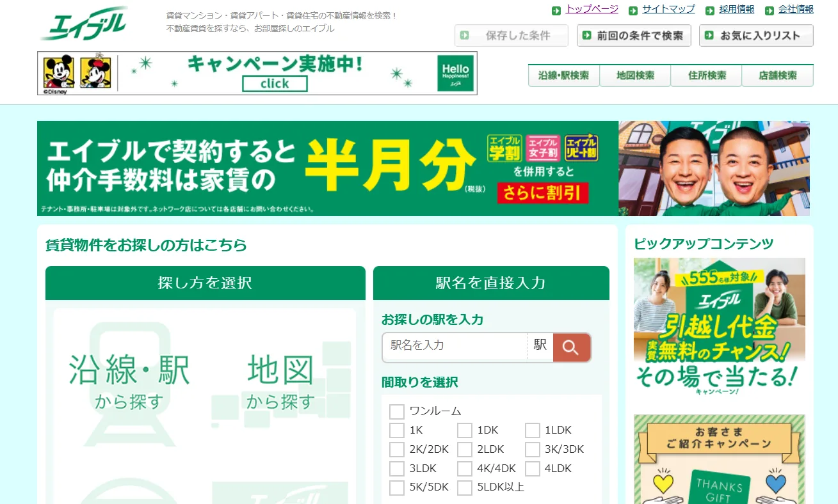Open 採用情報 link

737,9
